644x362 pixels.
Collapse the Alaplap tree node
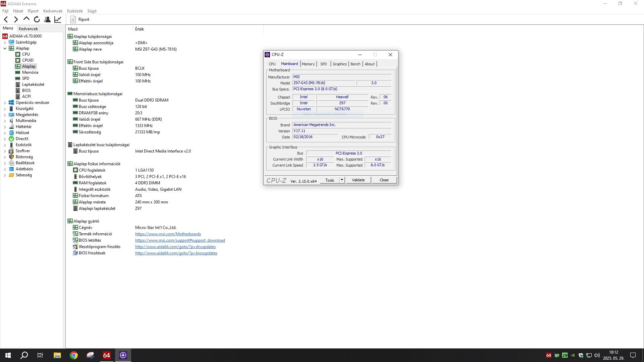[5, 48]
